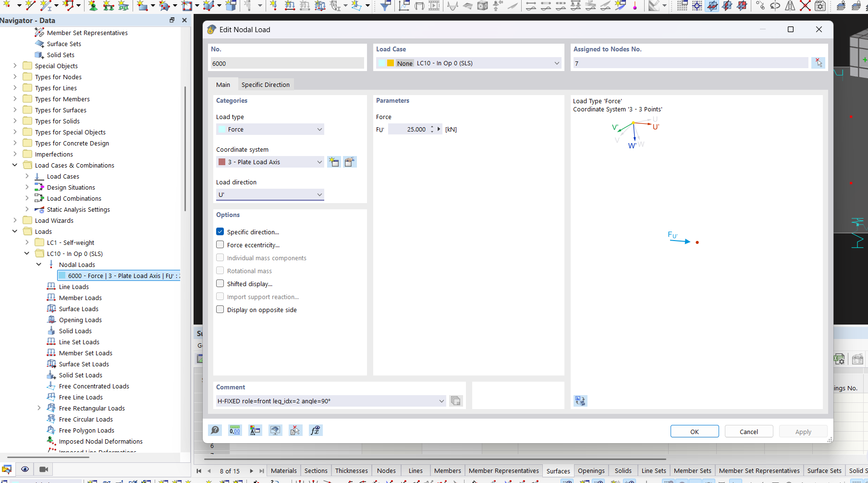Enable Force eccentricity checkbox

pos(220,245)
